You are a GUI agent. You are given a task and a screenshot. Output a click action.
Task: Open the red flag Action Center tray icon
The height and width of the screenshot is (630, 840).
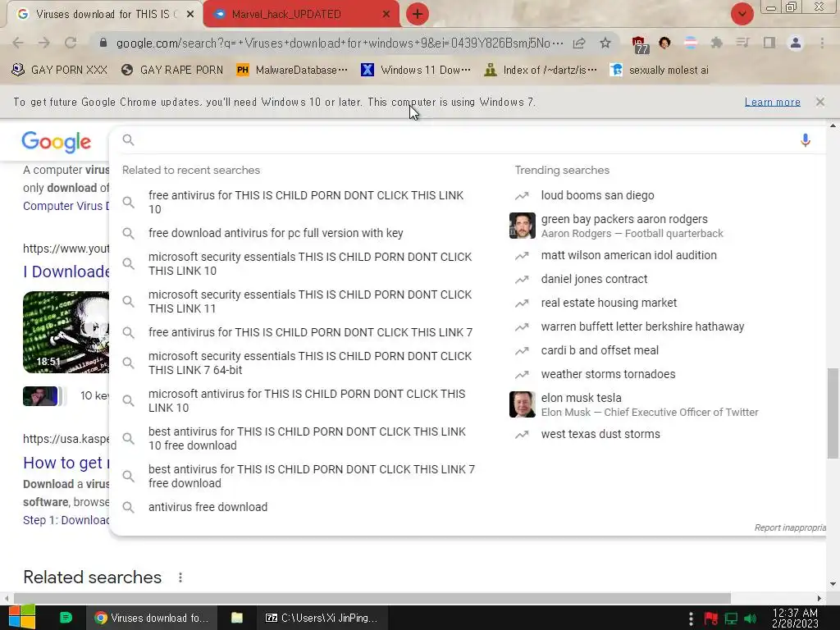[711, 619]
